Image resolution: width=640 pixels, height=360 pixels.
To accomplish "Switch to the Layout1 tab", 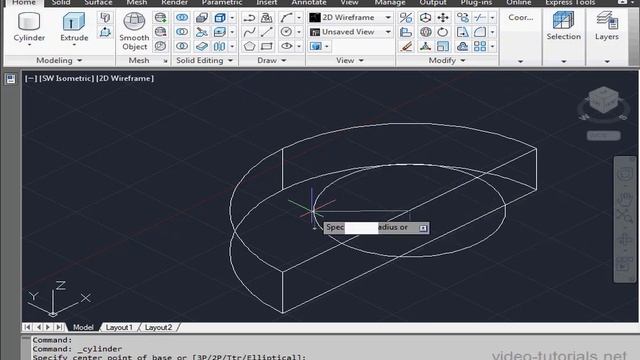I will coord(119,327).
